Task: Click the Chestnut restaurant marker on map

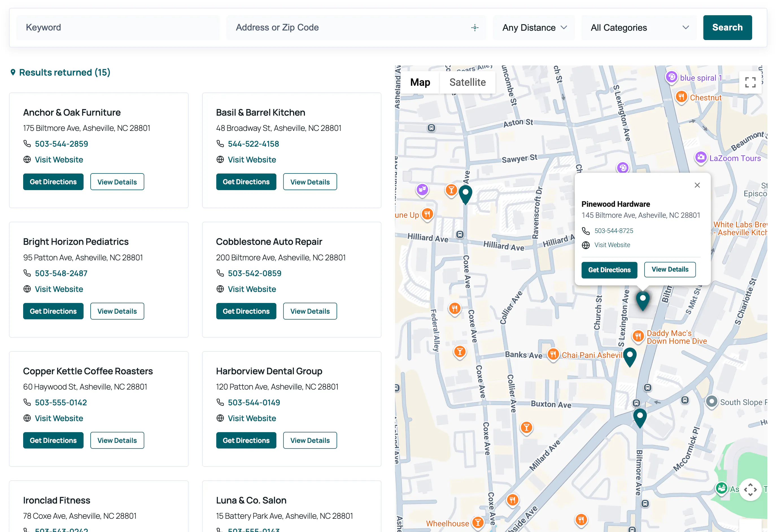Action: click(681, 97)
